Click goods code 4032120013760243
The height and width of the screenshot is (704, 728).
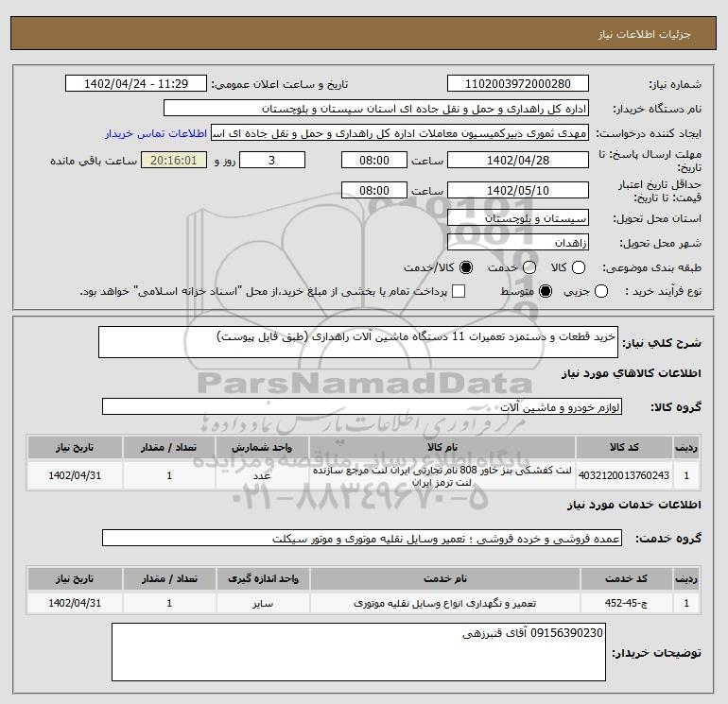point(624,475)
